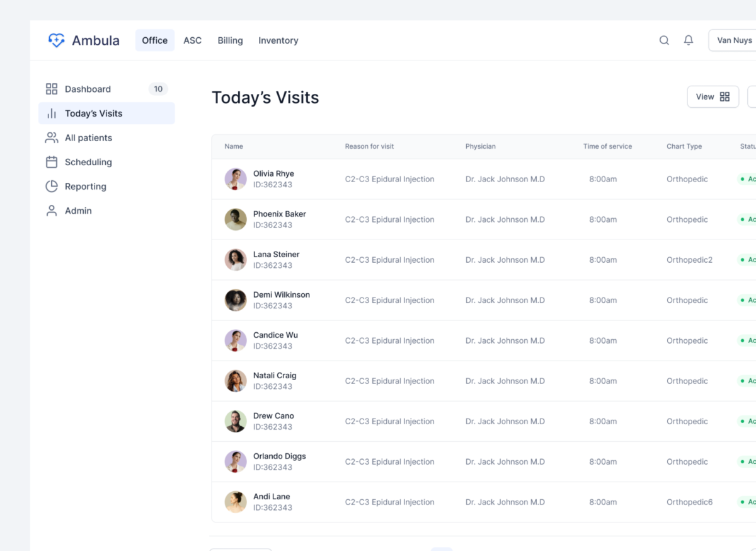Open All patients using the people icon
Image resolution: width=756 pixels, height=551 pixels.
pos(51,137)
